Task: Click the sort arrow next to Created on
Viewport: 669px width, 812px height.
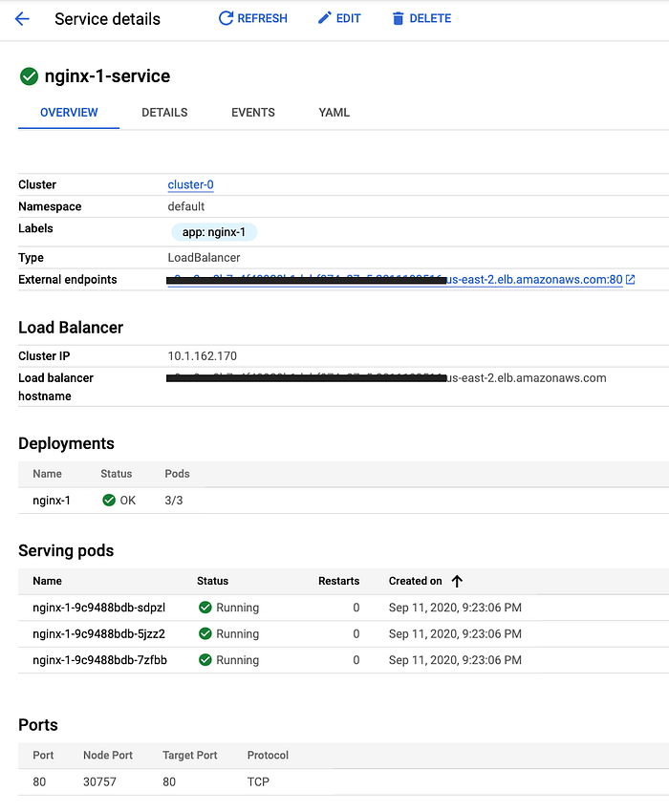Action: (457, 582)
